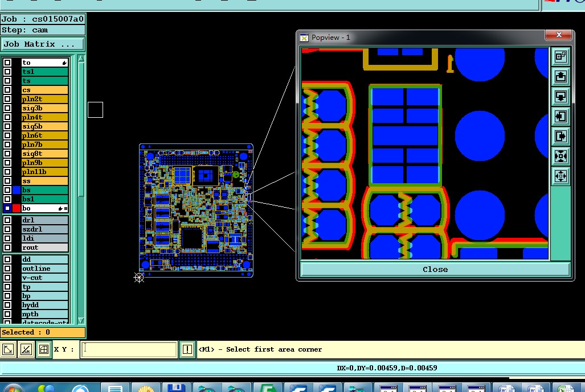Click the Popview window title icon

pyautogui.click(x=304, y=38)
